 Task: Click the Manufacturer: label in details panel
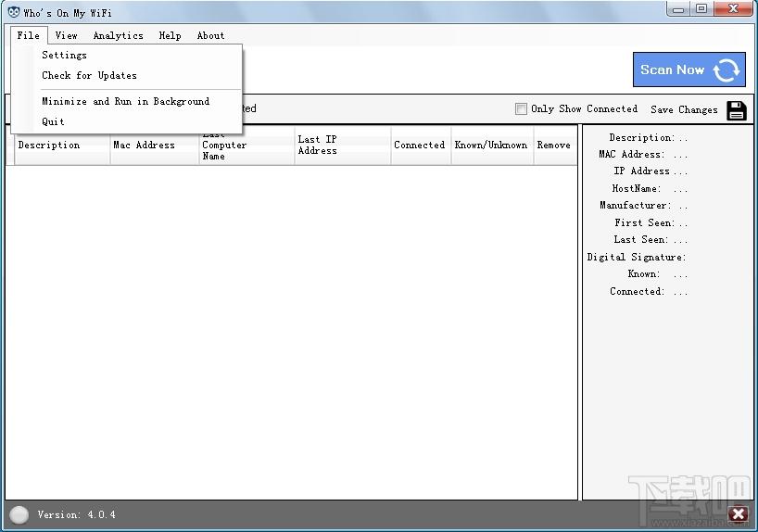coord(635,206)
